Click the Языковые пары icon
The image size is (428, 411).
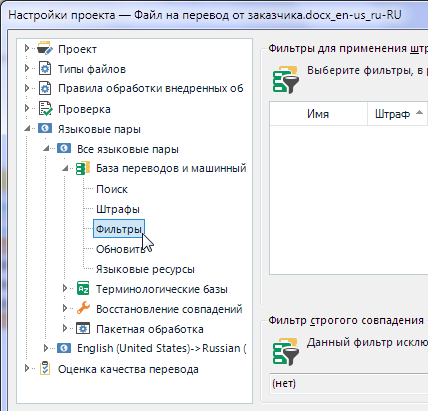[45, 128]
